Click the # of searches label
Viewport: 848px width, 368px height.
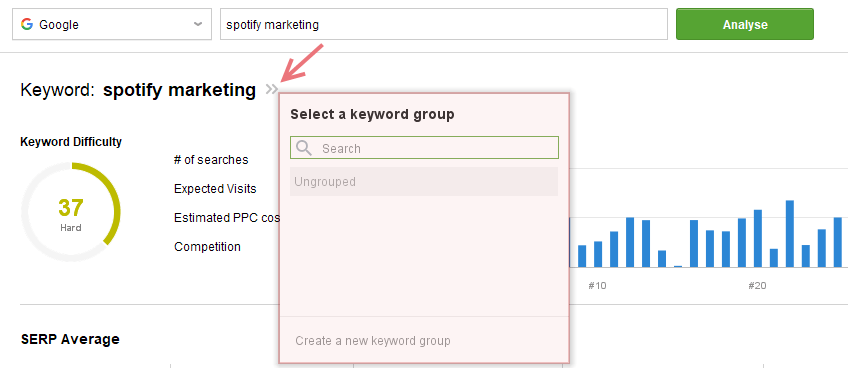211,160
